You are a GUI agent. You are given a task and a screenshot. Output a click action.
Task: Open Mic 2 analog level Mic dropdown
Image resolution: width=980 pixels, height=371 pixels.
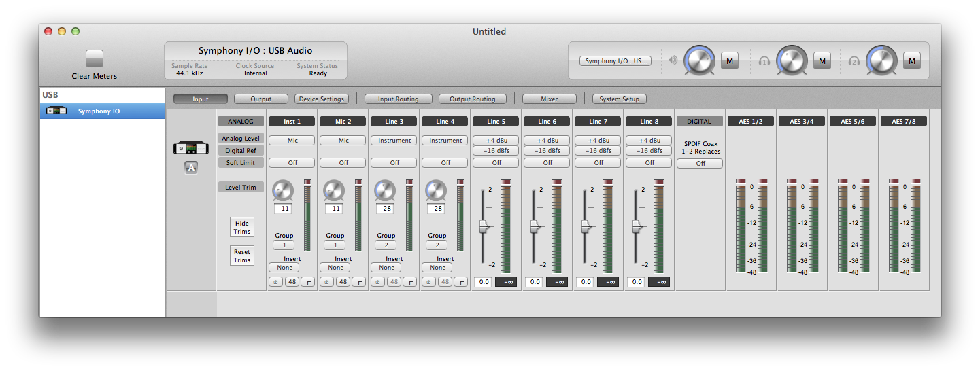pos(343,141)
